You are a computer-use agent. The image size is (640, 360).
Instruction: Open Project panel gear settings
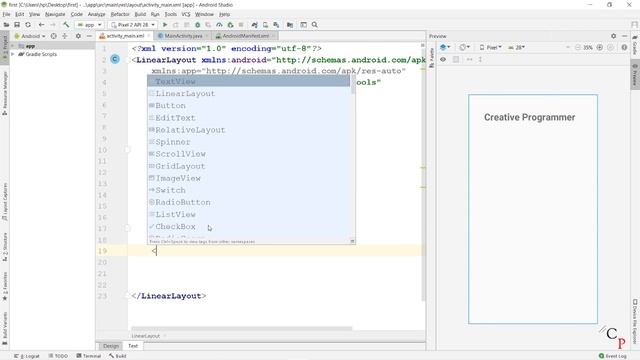tap(78, 36)
